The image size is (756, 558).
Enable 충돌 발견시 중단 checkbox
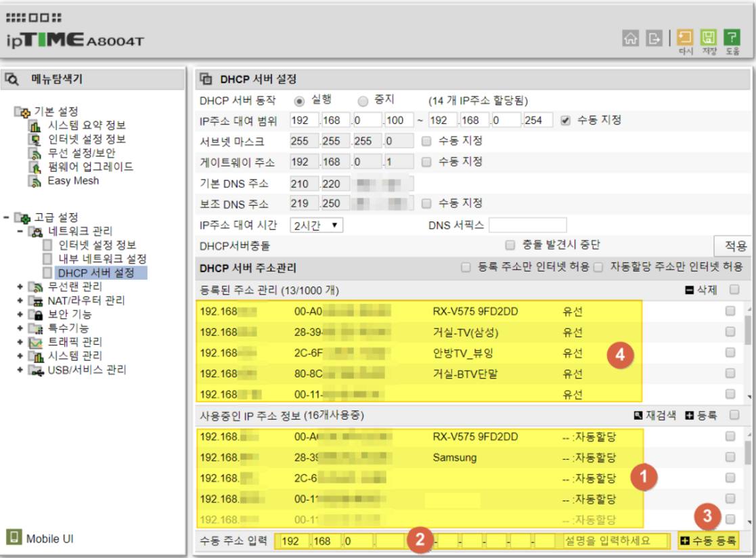[x=510, y=244]
